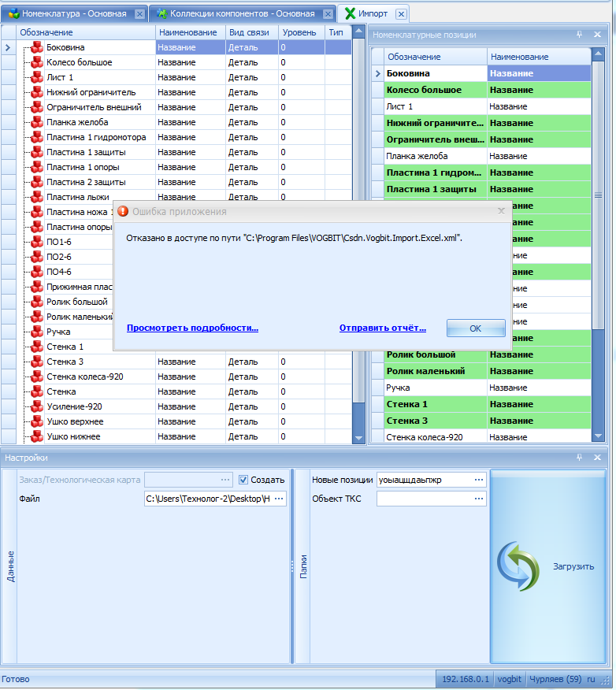Click the red error icon in dialog title
The height and width of the screenshot is (690, 616).
click(x=123, y=211)
